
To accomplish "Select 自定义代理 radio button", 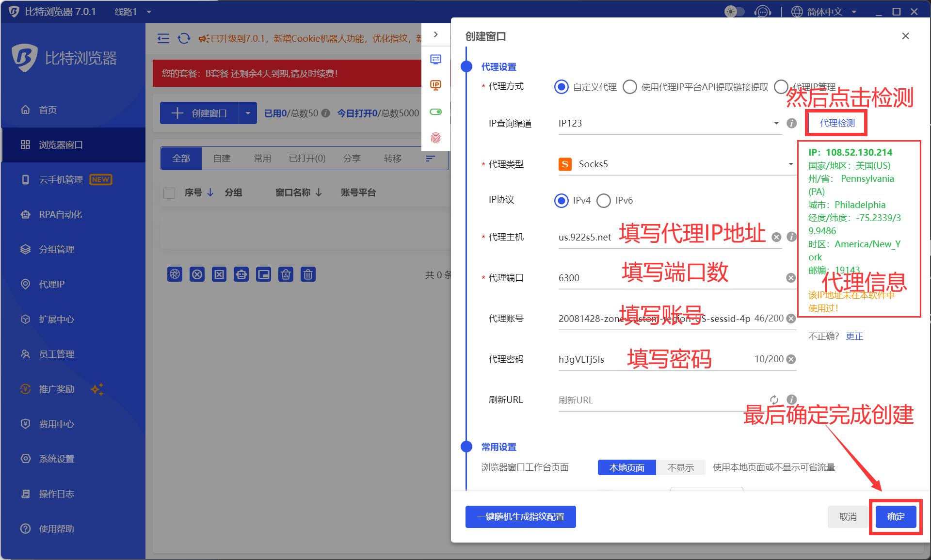I will [562, 87].
